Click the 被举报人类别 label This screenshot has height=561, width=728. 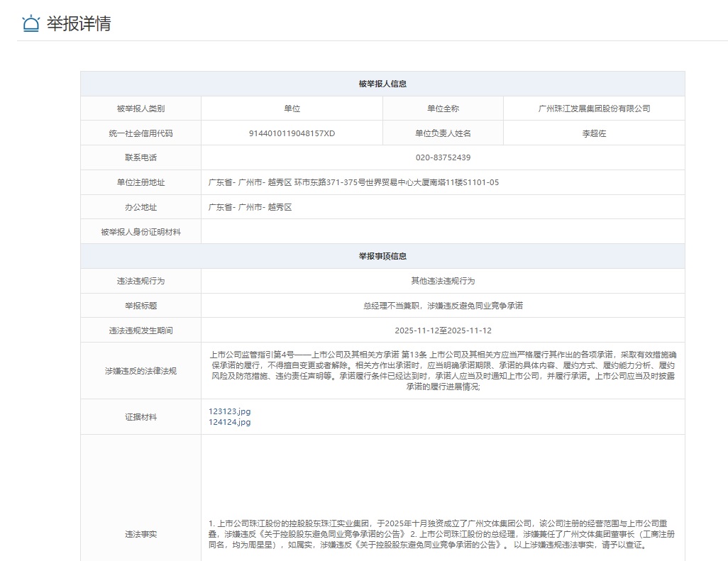click(140, 109)
